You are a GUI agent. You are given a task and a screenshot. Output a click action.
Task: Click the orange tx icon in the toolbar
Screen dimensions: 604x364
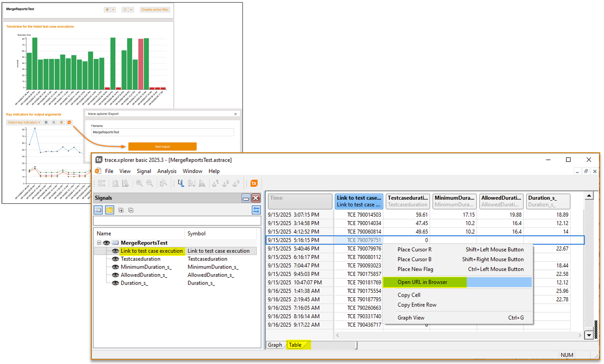(x=254, y=183)
